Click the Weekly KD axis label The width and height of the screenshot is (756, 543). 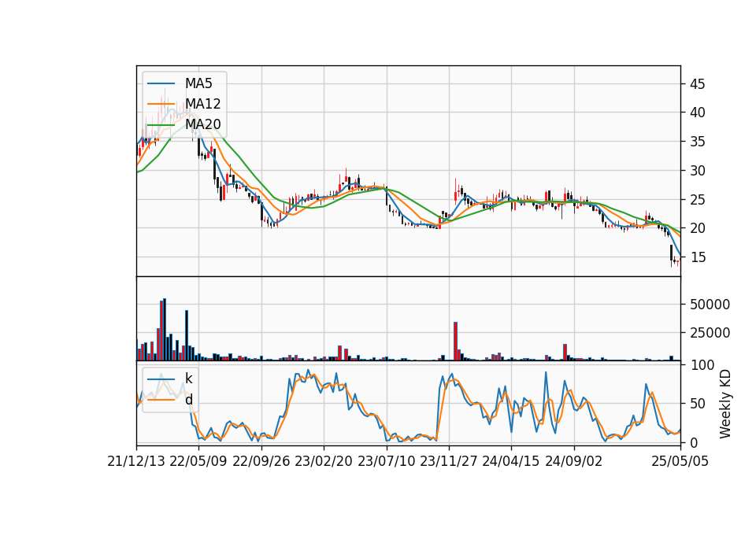(725, 404)
